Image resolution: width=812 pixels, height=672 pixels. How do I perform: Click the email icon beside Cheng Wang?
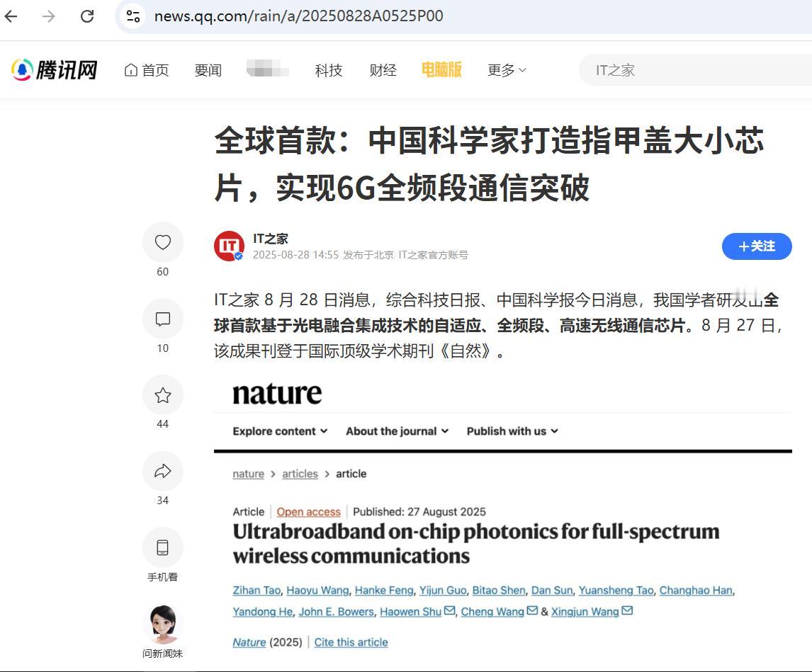point(532,611)
